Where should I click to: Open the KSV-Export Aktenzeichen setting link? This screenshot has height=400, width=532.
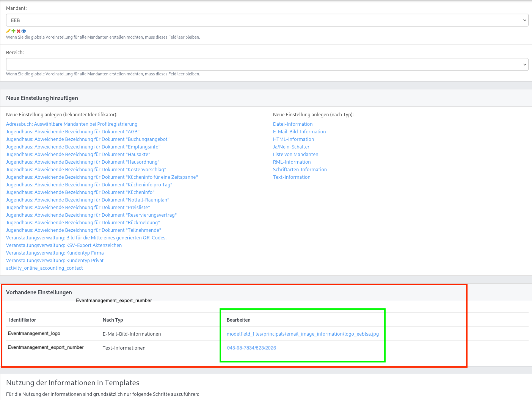[64, 245]
